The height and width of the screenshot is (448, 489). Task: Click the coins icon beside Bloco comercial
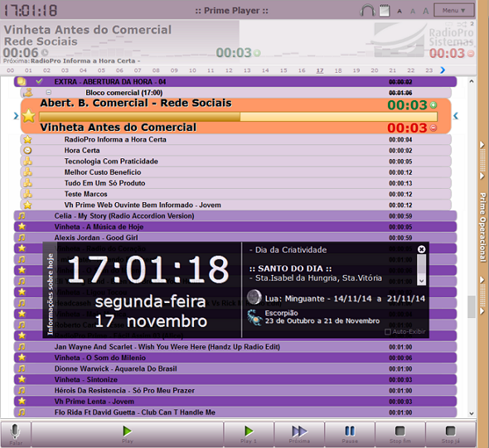(x=28, y=92)
